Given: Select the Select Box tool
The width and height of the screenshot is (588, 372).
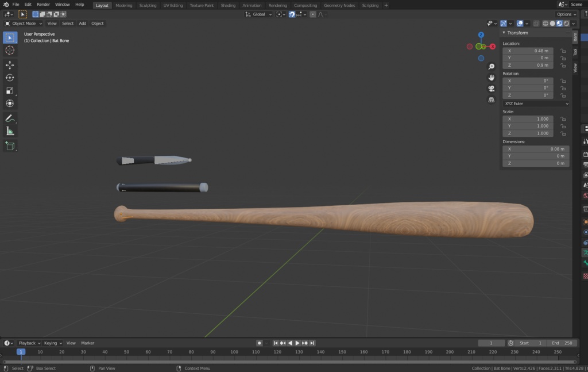Looking at the screenshot, I should tap(10, 37).
